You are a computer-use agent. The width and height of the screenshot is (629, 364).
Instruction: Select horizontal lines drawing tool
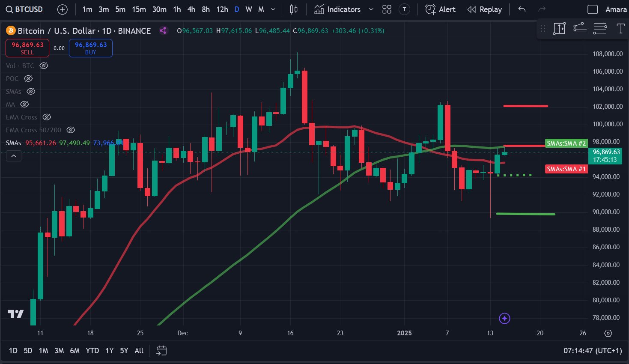(600, 29)
